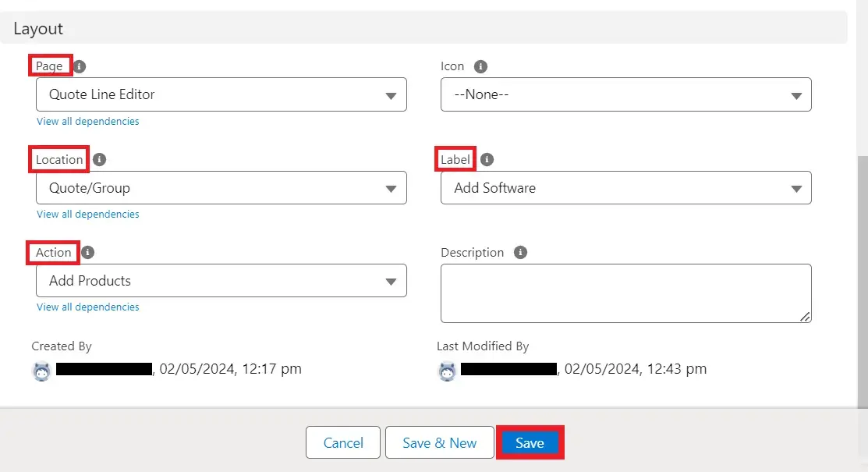
Task: Open the Icon dropdown set to None
Action: tap(625, 94)
